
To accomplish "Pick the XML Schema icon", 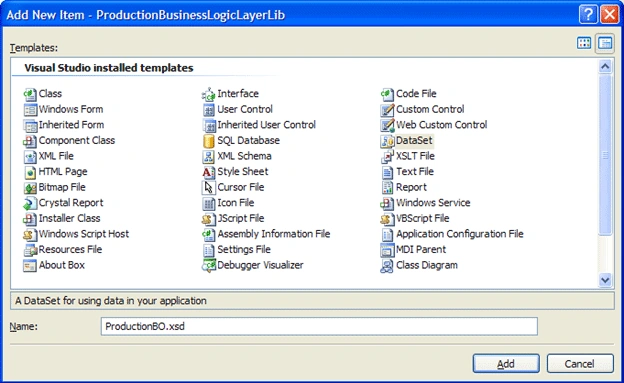I will 209,156.
